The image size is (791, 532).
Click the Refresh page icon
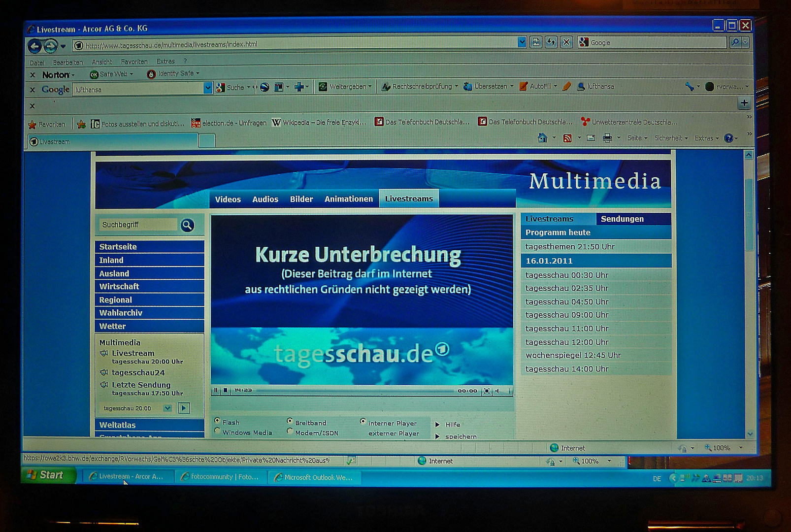(551, 42)
